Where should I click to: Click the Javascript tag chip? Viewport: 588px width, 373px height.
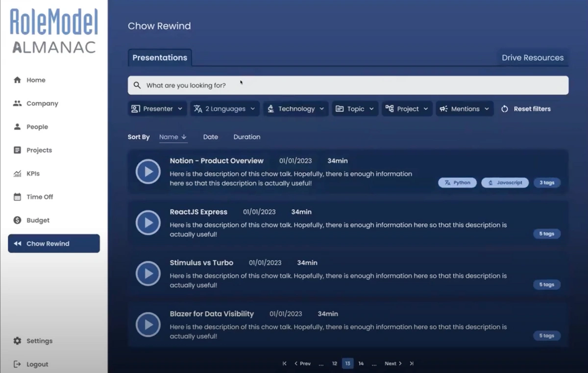pos(505,183)
